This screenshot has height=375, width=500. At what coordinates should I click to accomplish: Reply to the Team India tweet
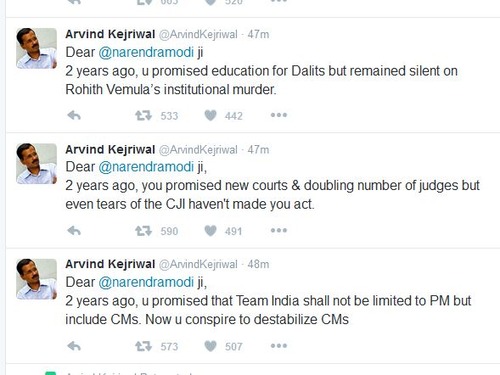[74, 346]
